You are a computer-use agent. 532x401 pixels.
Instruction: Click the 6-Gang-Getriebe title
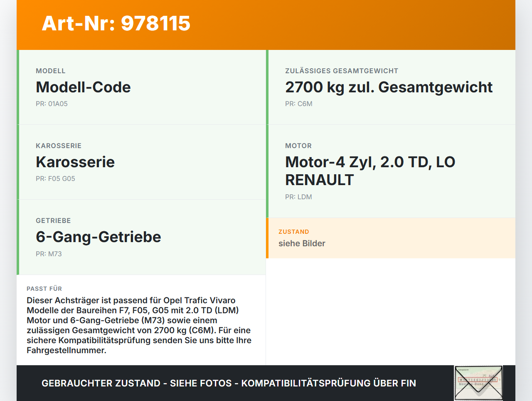(x=99, y=237)
